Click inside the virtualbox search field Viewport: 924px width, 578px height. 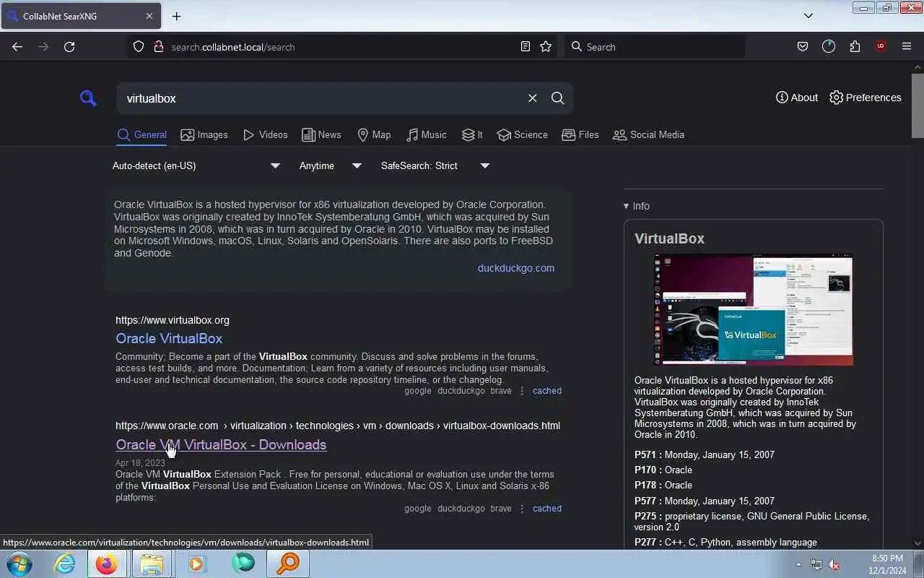(x=321, y=98)
